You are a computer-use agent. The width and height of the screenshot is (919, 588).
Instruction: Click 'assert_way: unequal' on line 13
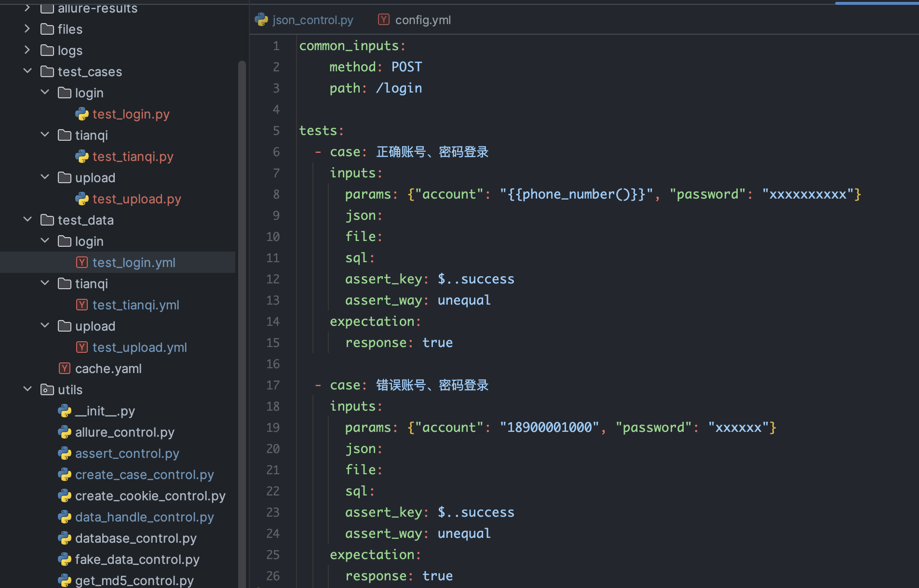coord(418,300)
